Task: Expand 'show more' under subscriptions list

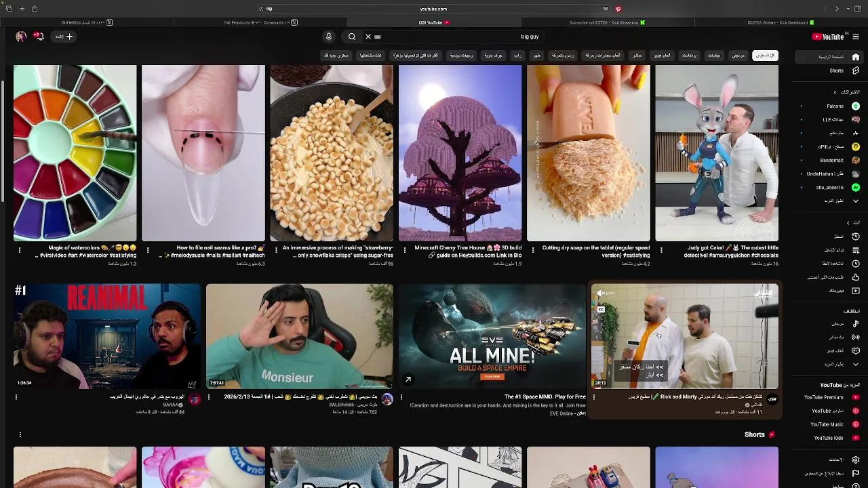Action: click(x=842, y=201)
